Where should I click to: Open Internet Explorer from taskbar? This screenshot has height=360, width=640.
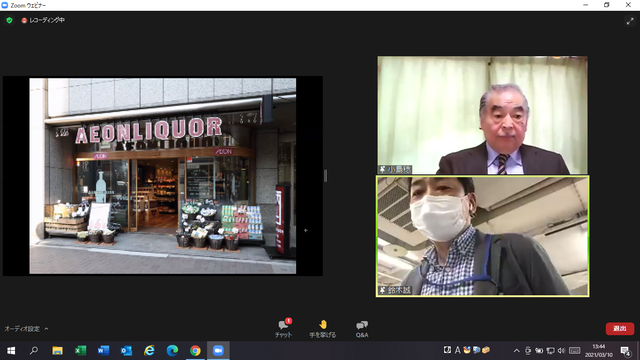pyautogui.click(x=149, y=351)
